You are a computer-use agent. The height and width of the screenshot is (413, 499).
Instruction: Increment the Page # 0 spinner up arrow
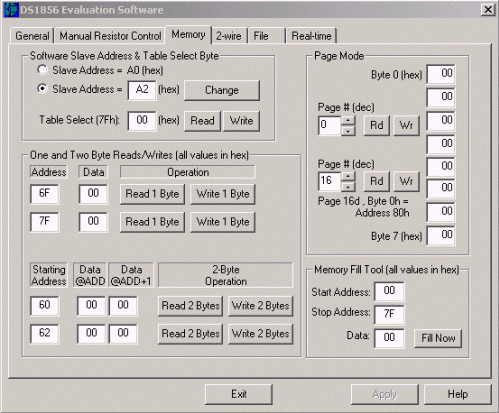(x=348, y=120)
